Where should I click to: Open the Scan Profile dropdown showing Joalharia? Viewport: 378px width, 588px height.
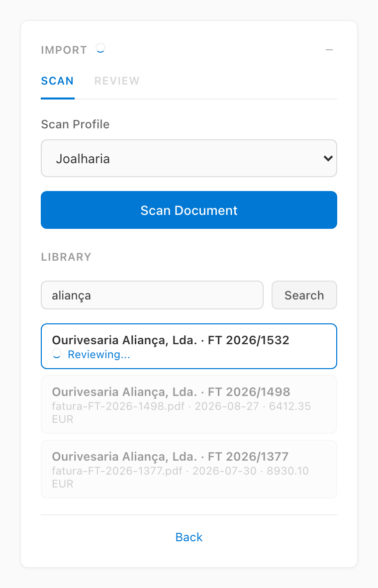189,158
